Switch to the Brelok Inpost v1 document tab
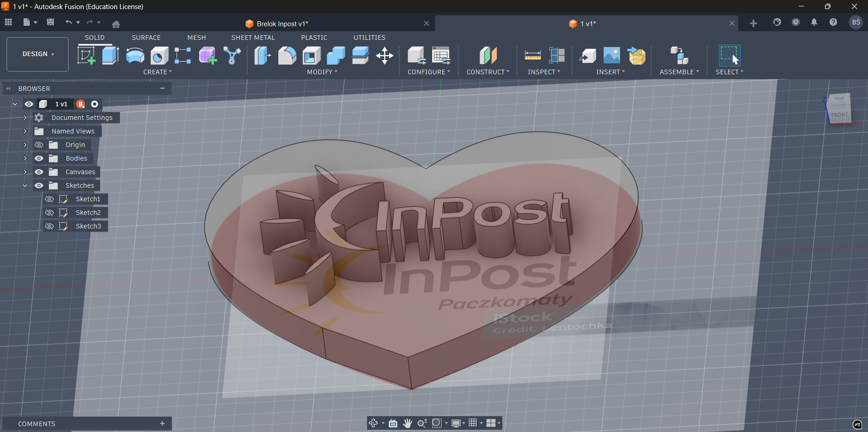Viewport: 868px width, 432px height. [x=282, y=24]
